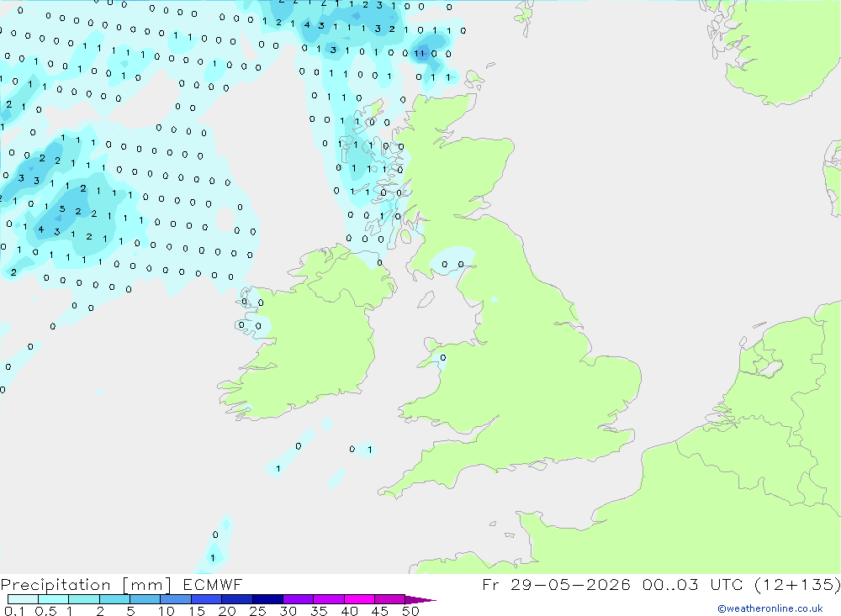The width and height of the screenshot is (841, 616).
Task: Click the 10 to 15 mm legend swatch
Action: click(x=176, y=599)
